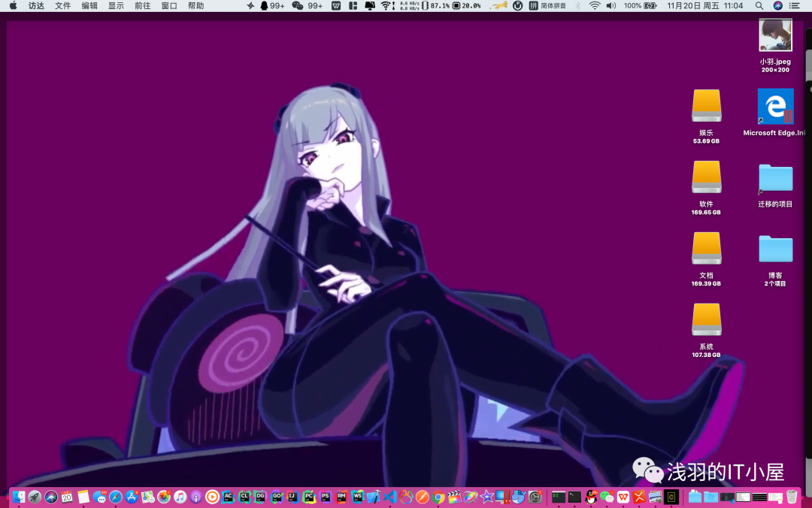The width and height of the screenshot is (812, 508).
Task: Open volume control in menu bar
Action: [x=611, y=6]
